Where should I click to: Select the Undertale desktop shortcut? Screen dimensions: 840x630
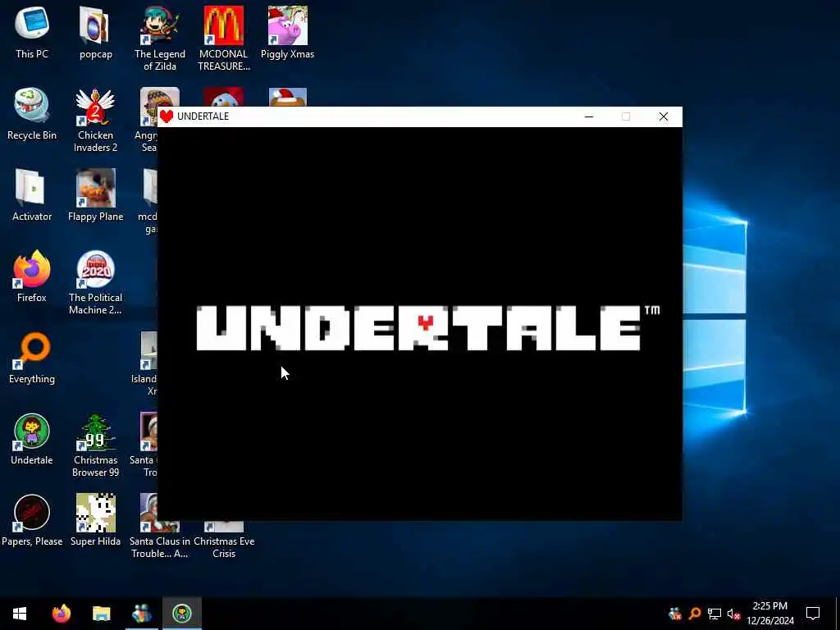coord(32,440)
